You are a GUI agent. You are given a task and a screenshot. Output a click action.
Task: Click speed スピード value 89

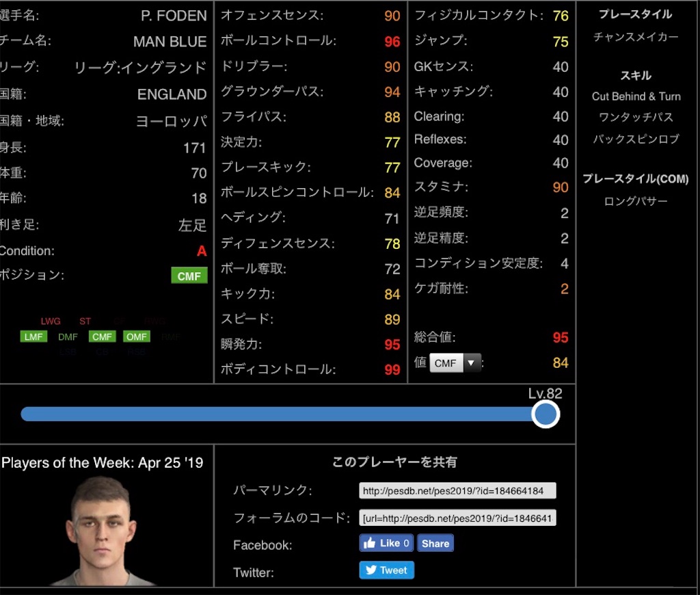(x=392, y=319)
